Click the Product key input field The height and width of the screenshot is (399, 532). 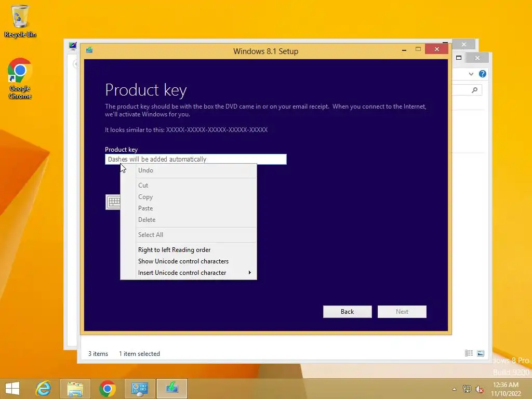(196, 159)
